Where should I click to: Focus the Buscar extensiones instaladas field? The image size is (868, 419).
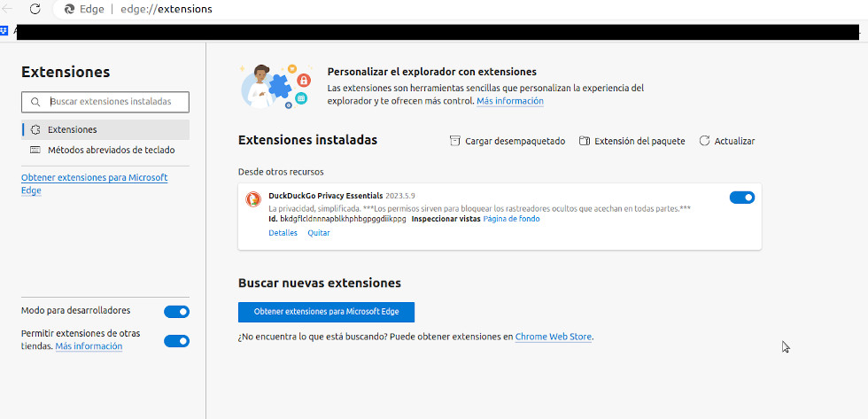(x=105, y=102)
